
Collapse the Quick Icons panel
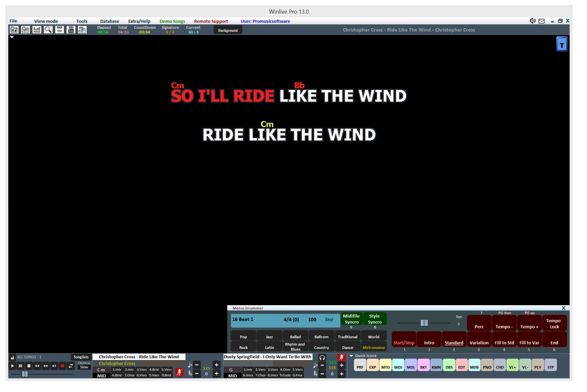[x=351, y=356]
